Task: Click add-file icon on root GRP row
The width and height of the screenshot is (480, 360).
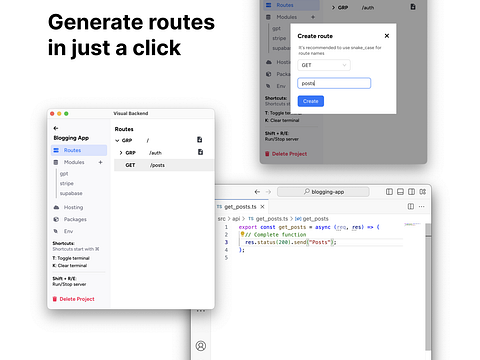Action: coord(200,140)
